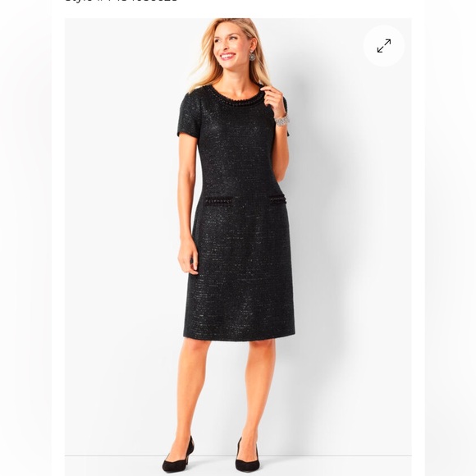Click the sparkly bracelet on model's wrist
Viewport: 476px width, 476px height.
281,120
